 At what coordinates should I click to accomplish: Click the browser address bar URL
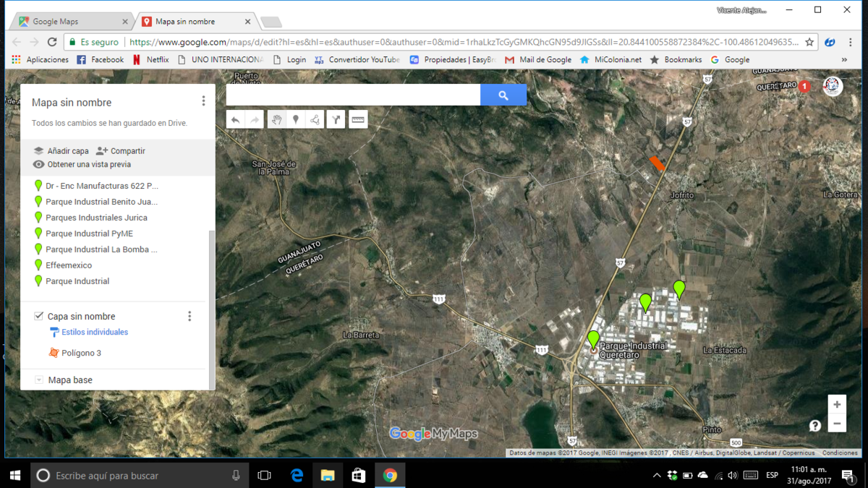click(x=464, y=42)
